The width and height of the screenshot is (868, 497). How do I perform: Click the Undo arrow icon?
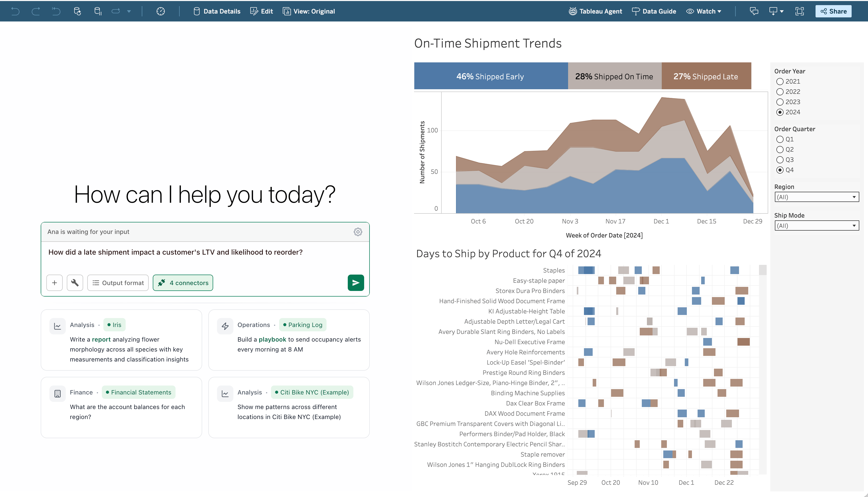pyautogui.click(x=15, y=11)
